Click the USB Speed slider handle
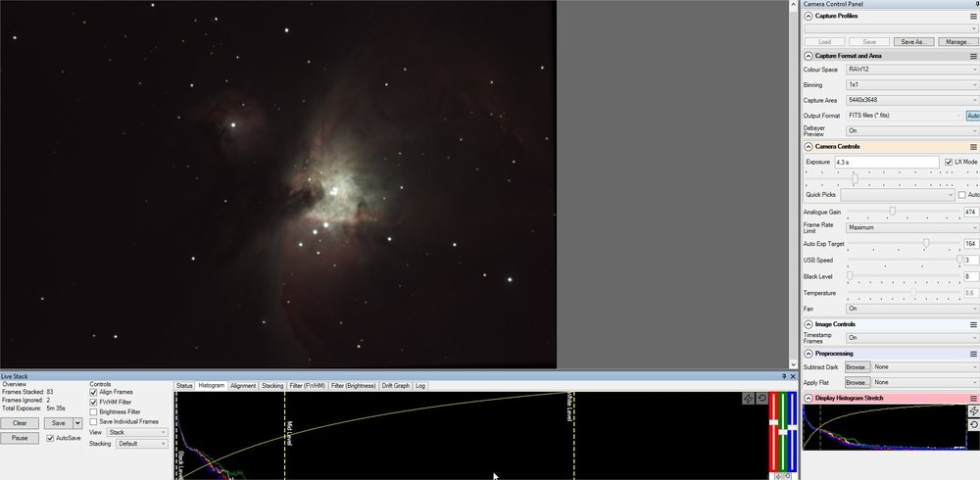The width and height of the screenshot is (980, 480). tap(959, 260)
